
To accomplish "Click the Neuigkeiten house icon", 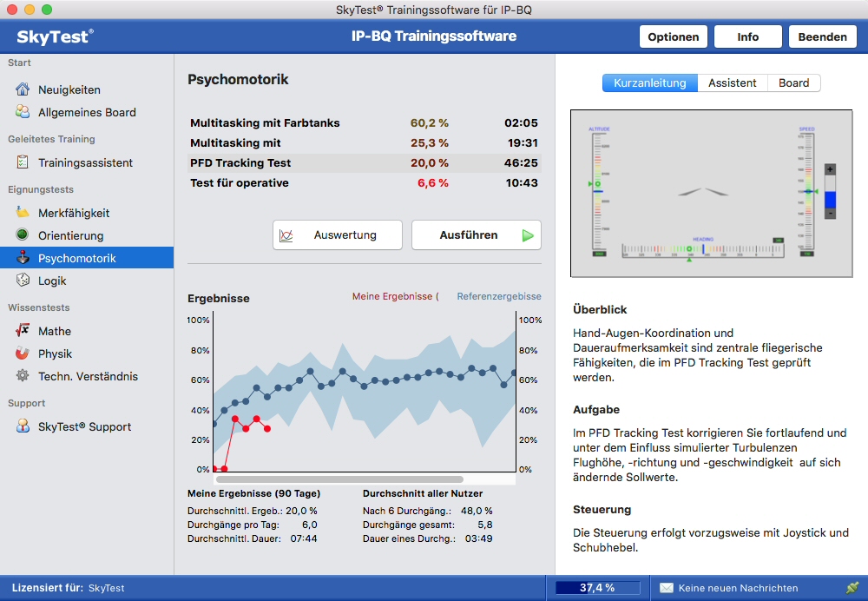I will [x=23, y=89].
